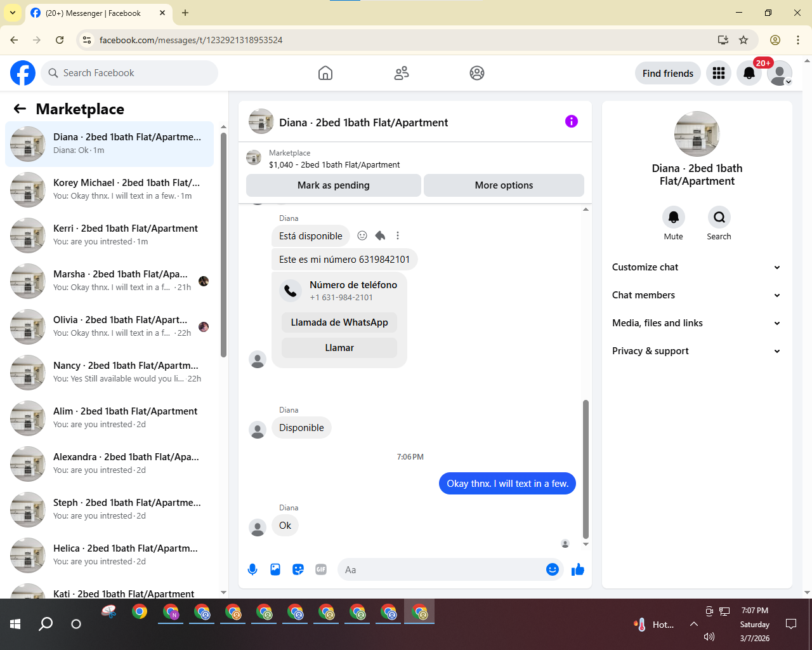
Task: Choose a sticker icon
Action: 298,569
